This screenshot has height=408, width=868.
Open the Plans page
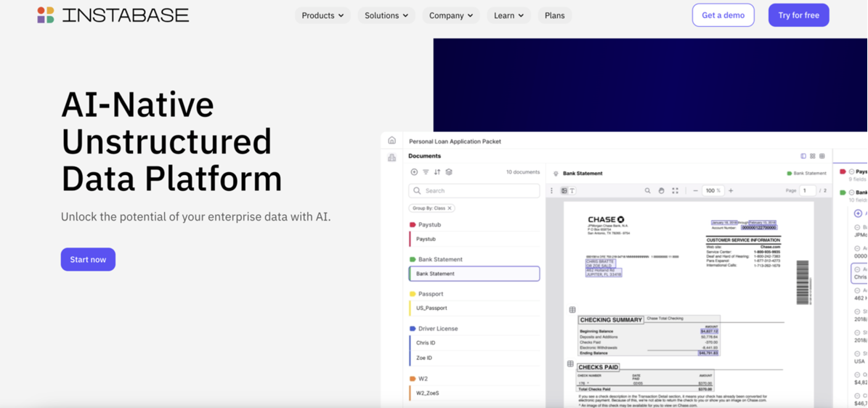click(555, 15)
